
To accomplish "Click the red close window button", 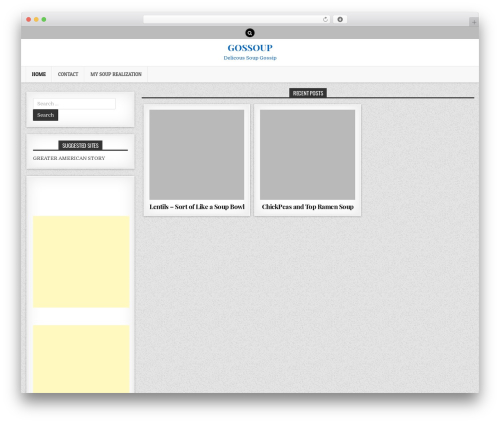I will pos(29,19).
